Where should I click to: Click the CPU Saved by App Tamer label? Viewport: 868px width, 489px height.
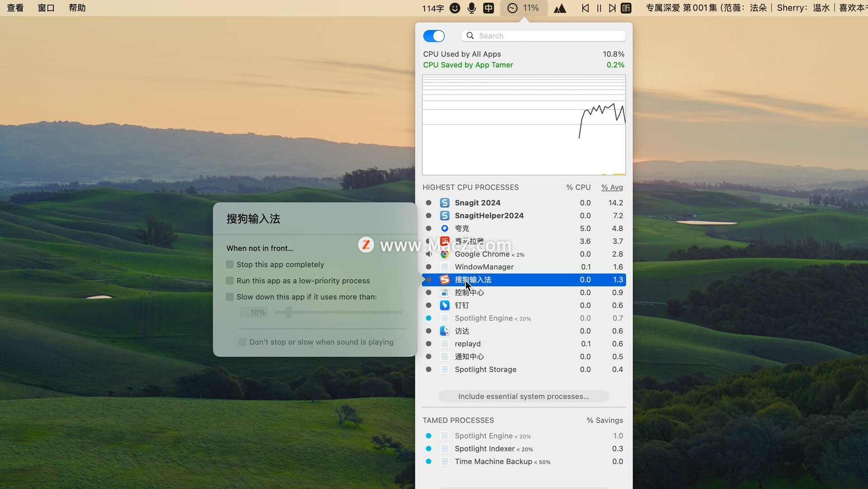coord(468,65)
